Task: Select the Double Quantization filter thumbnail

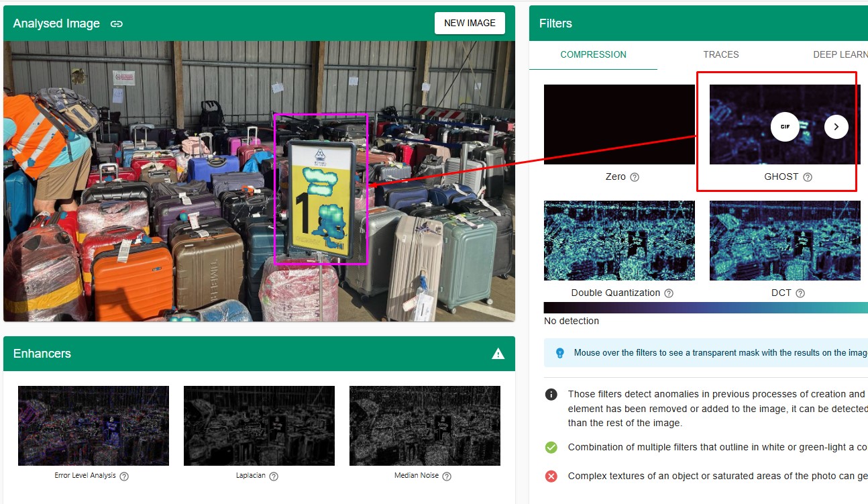Action: click(619, 240)
